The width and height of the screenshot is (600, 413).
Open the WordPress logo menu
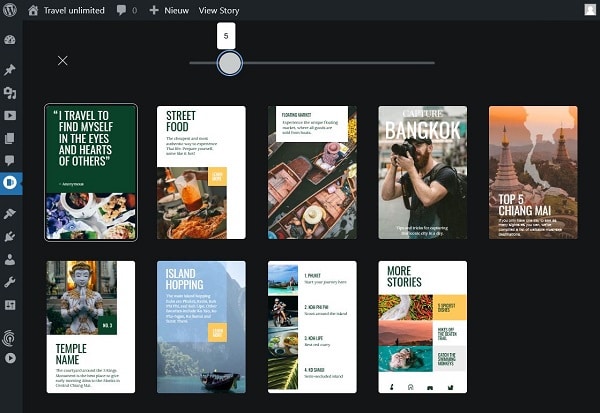click(10, 10)
